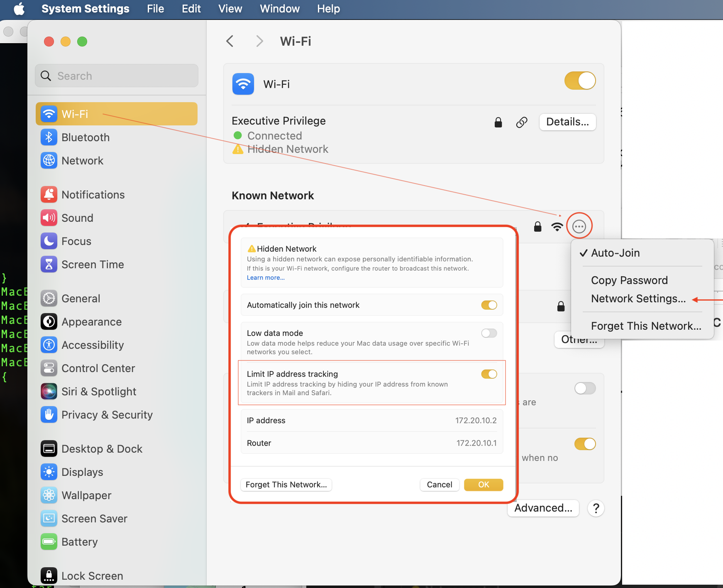
Task: Open Displays sun icon
Action: [x=49, y=472]
